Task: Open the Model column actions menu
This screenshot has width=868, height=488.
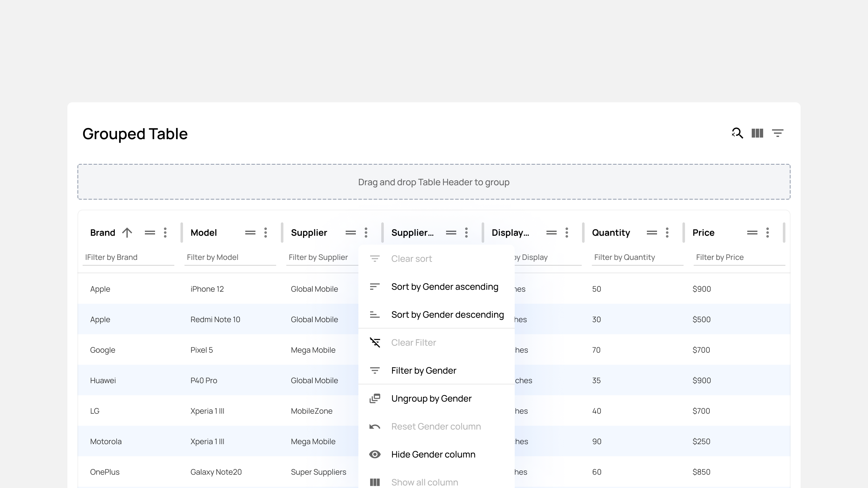Action: tap(266, 233)
